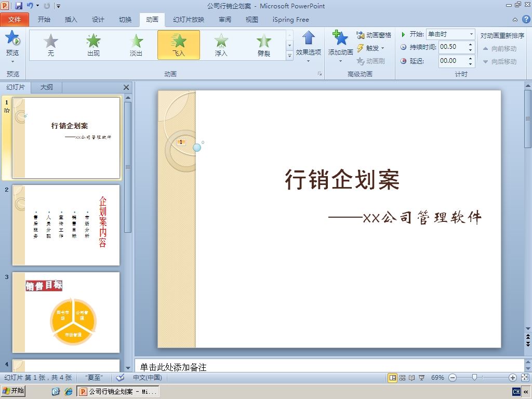The image size is (532, 399).
Task: Switch to the View (视图) ribbon tab
Action: [252, 20]
